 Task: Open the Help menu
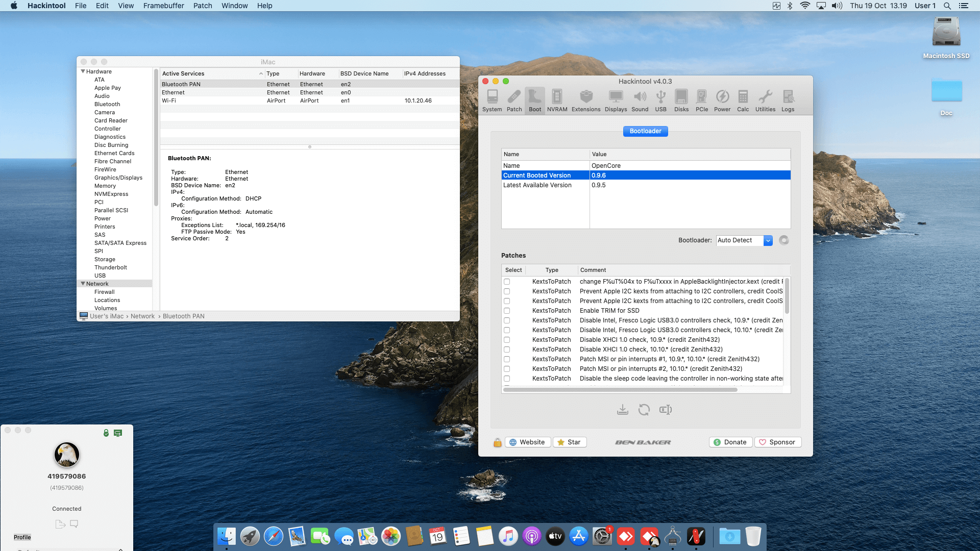click(264, 6)
